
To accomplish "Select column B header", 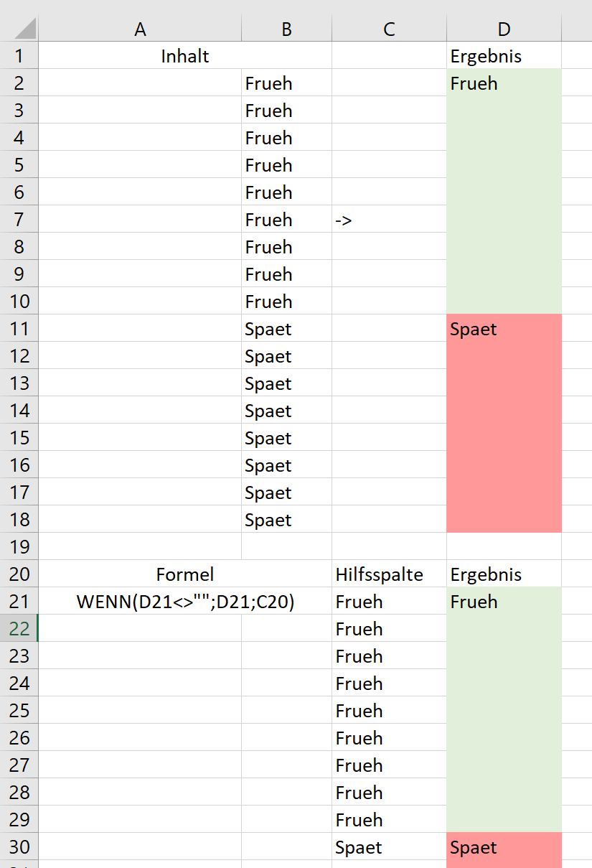I will pos(286,29).
